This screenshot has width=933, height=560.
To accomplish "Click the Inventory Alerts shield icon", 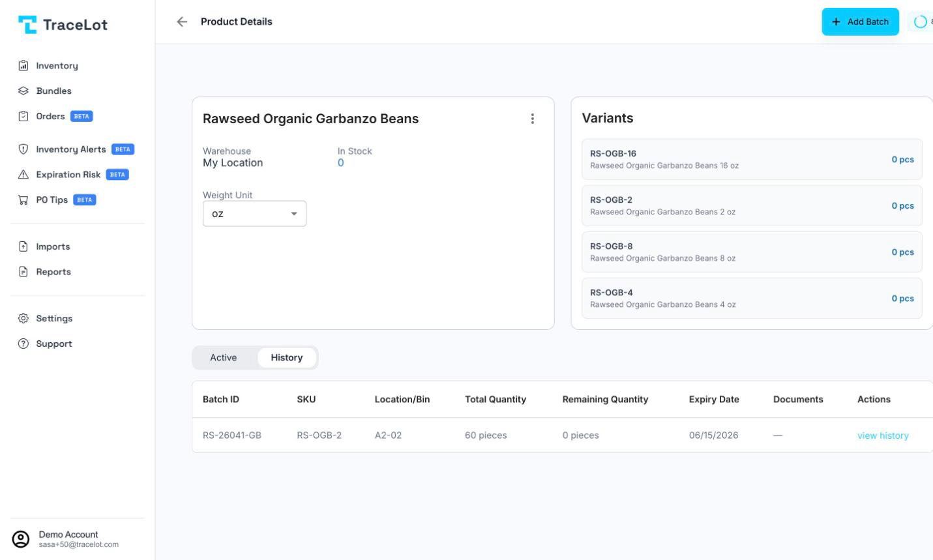I will (23, 149).
